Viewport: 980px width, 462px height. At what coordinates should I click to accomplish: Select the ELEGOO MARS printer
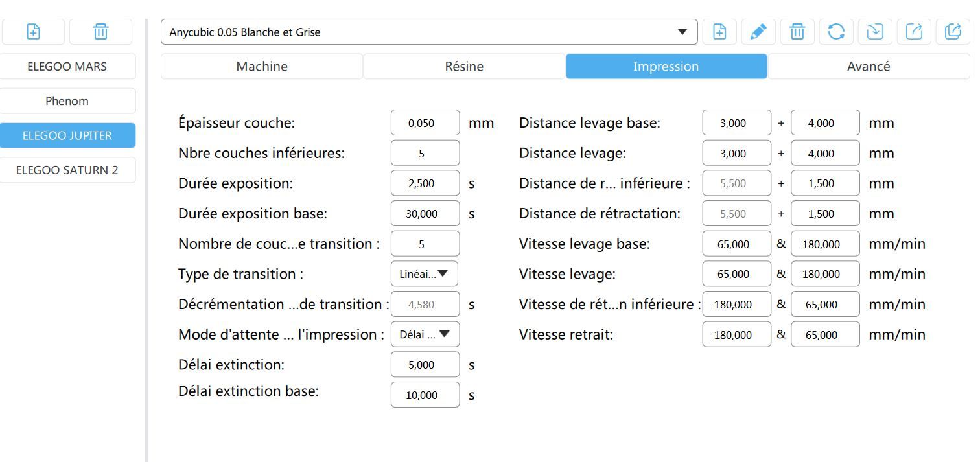click(x=67, y=66)
